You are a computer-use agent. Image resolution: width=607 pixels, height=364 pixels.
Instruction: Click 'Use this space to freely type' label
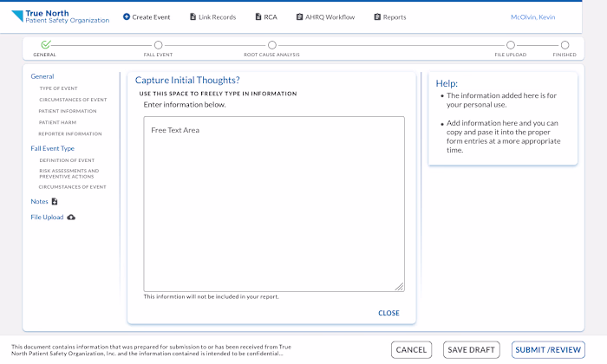tap(218, 94)
